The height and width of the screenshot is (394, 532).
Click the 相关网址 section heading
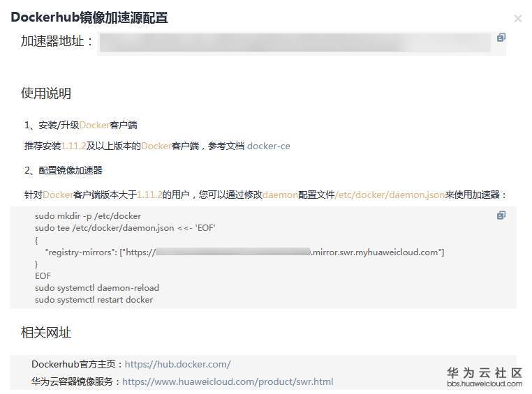[46, 333]
